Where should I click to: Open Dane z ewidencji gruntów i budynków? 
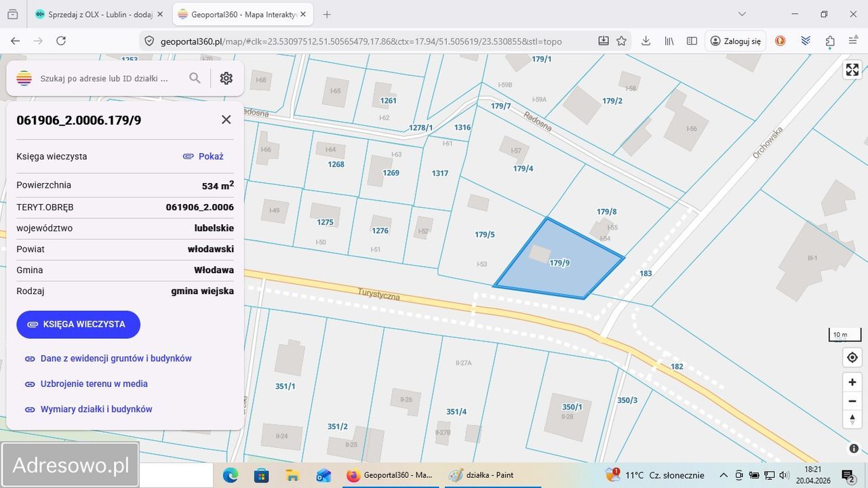(115, 359)
